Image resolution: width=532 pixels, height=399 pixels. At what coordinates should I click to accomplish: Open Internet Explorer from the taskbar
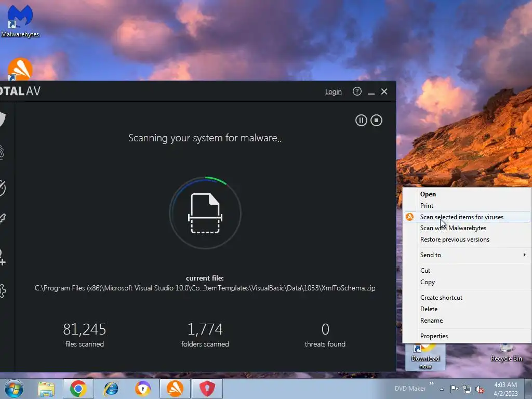tap(111, 389)
